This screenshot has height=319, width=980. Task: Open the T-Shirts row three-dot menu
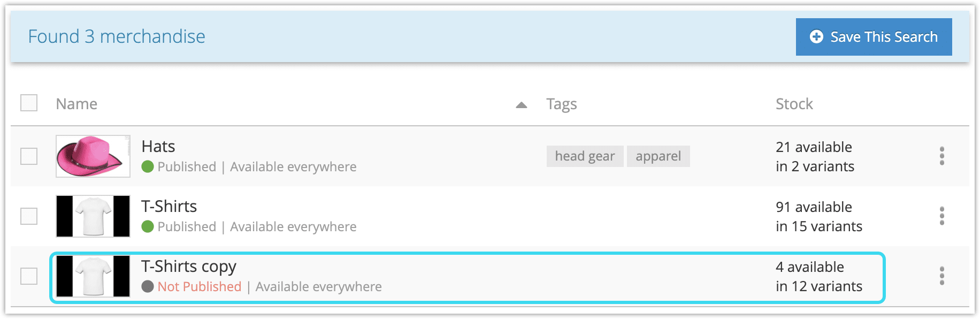941,216
